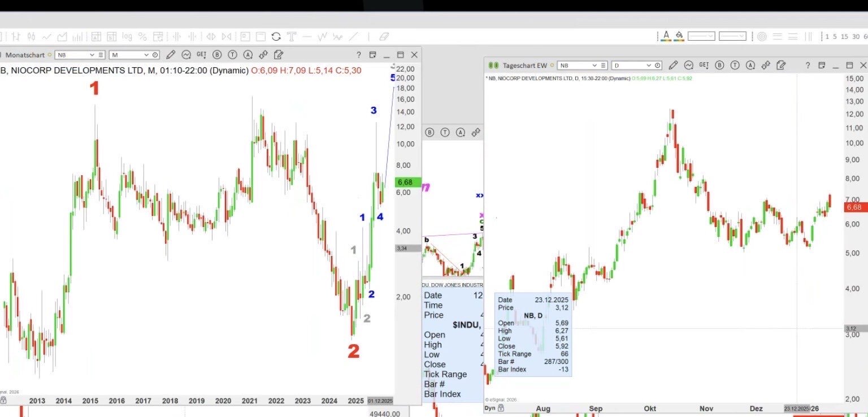Select the Text tool in top toolbar
The width and height of the screenshot is (868, 417).
tap(292, 37)
